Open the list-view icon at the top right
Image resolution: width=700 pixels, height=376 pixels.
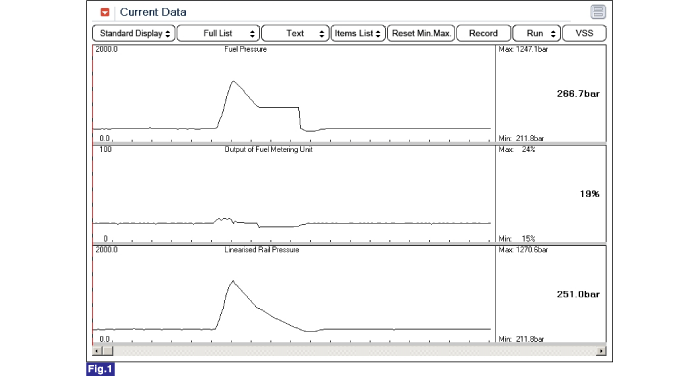coord(598,12)
